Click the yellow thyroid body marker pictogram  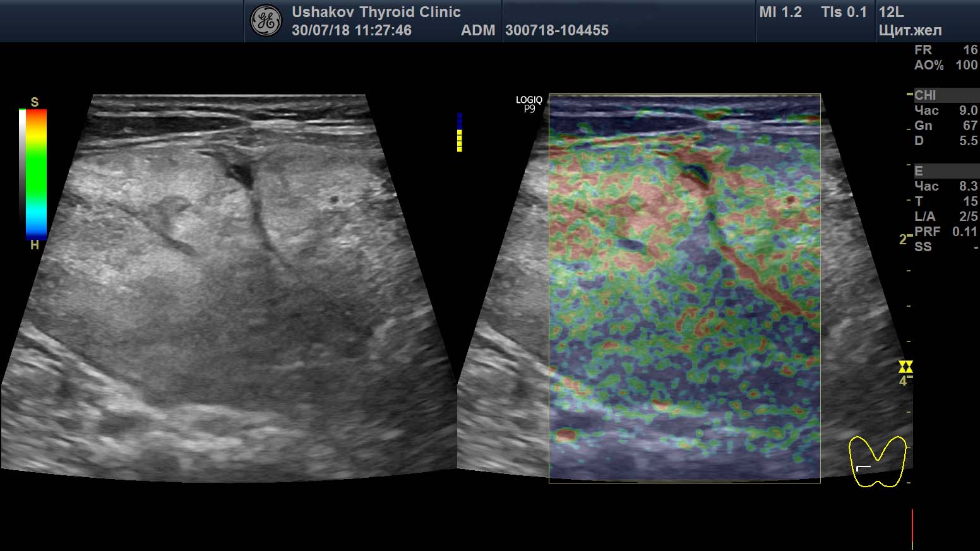pos(877,461)
